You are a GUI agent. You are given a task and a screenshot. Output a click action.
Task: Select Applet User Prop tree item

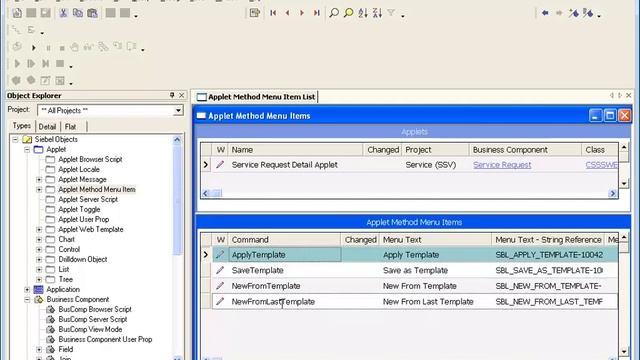[x=84, y=220]
